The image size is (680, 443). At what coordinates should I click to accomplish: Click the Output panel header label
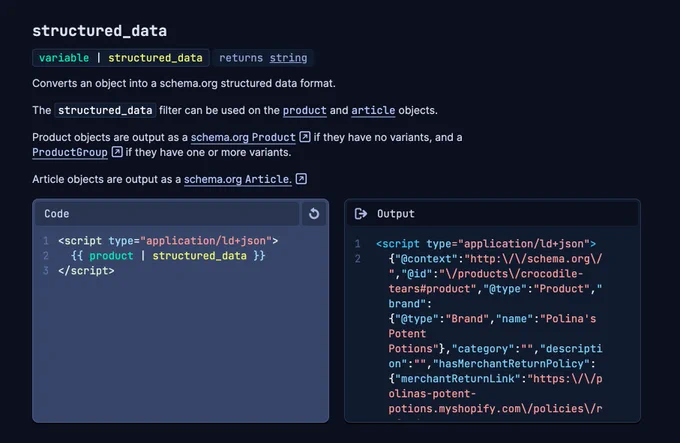[x=396, y=214]
